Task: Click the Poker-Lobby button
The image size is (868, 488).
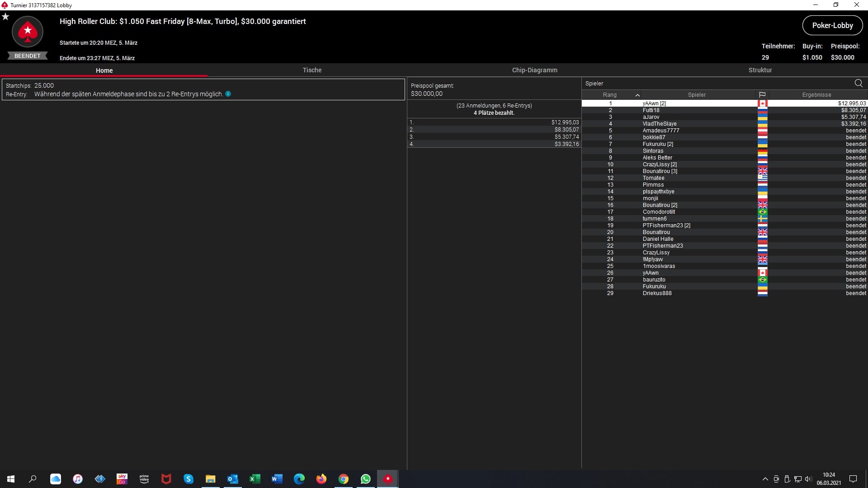Action: click(832, 25)
